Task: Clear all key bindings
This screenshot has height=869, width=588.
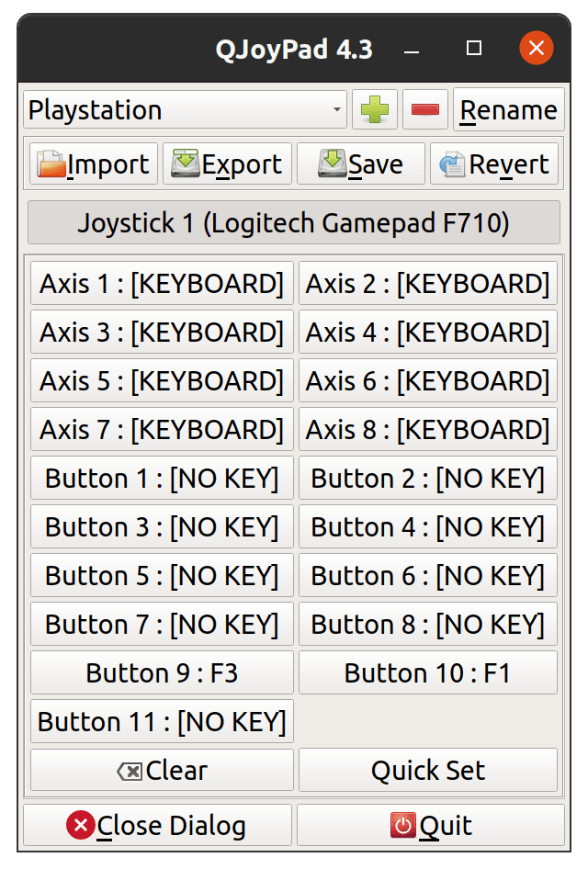Action: (162, 770)
